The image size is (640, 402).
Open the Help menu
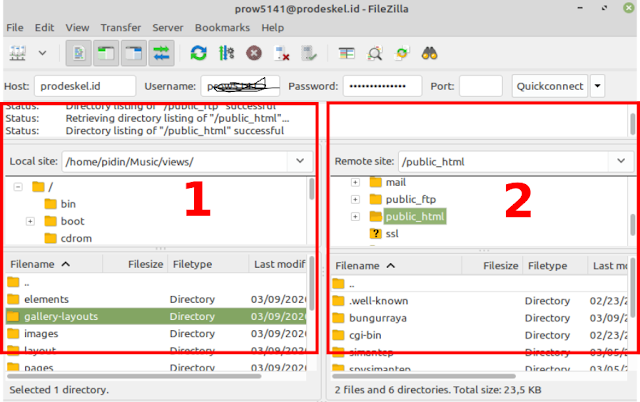[x=273, y=27]
